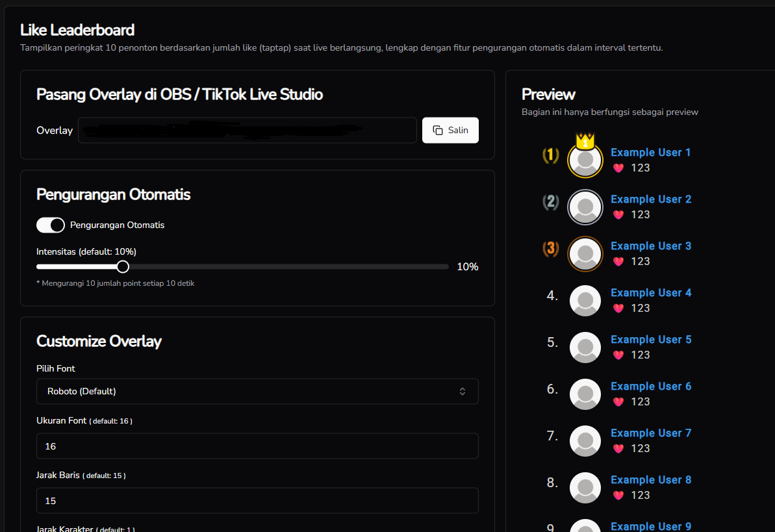775x532 pixels.
Task: Click the heart icon under Example User 7
Action: (618, 449)
